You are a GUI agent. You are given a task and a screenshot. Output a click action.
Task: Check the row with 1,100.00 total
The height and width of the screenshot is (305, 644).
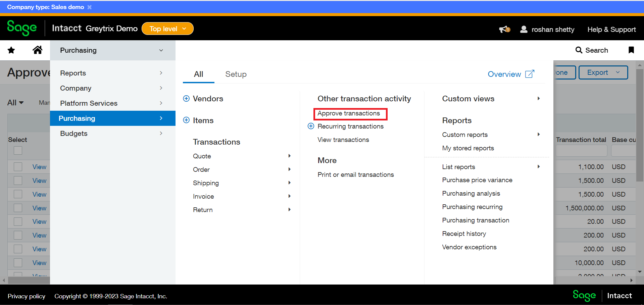[18, 167]
